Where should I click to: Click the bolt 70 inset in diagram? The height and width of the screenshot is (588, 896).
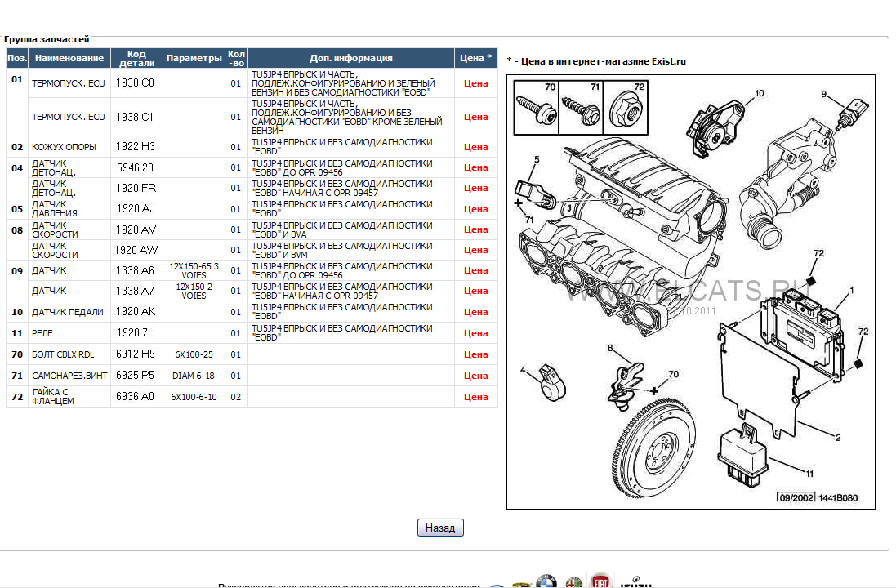pyautogui.click(x=536, y=108)
